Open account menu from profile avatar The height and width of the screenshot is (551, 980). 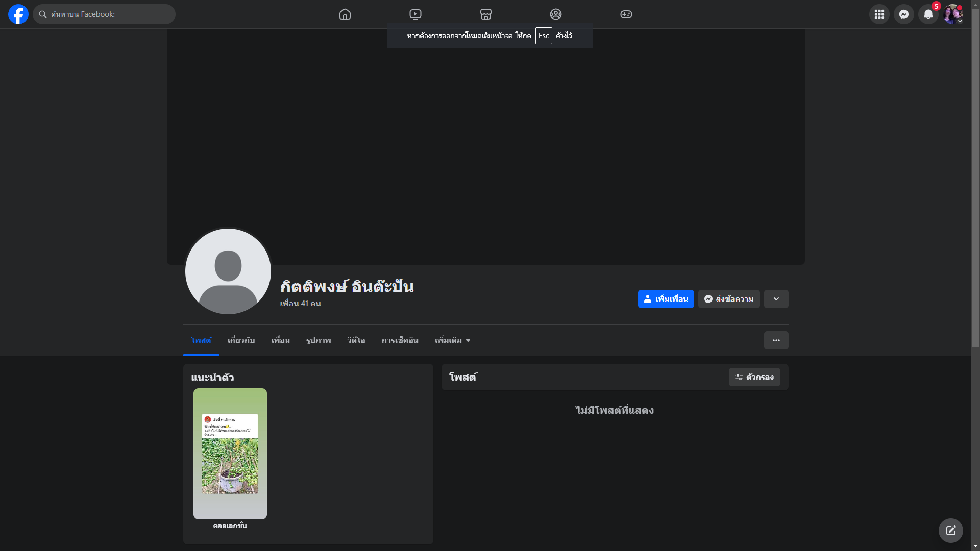tap(953, 14)
